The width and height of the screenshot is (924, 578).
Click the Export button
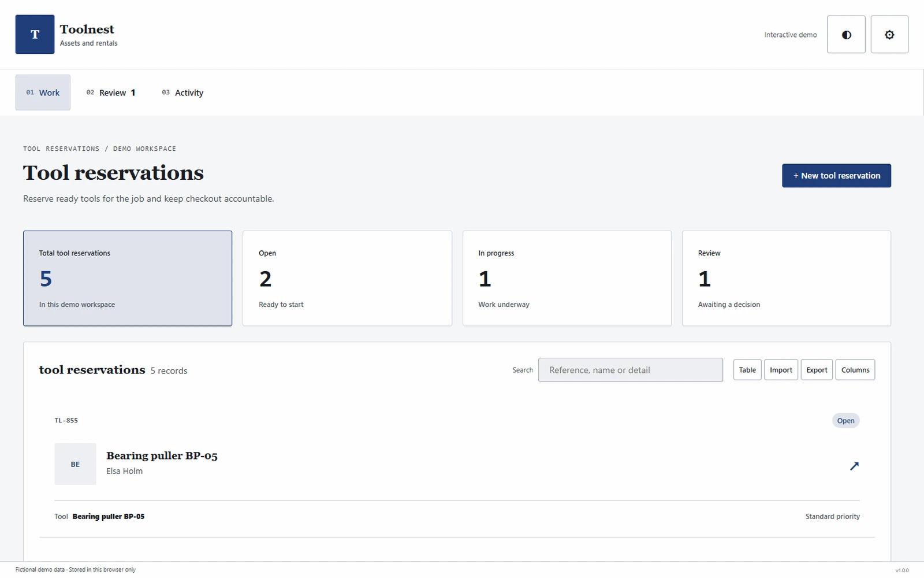[817, 370]
